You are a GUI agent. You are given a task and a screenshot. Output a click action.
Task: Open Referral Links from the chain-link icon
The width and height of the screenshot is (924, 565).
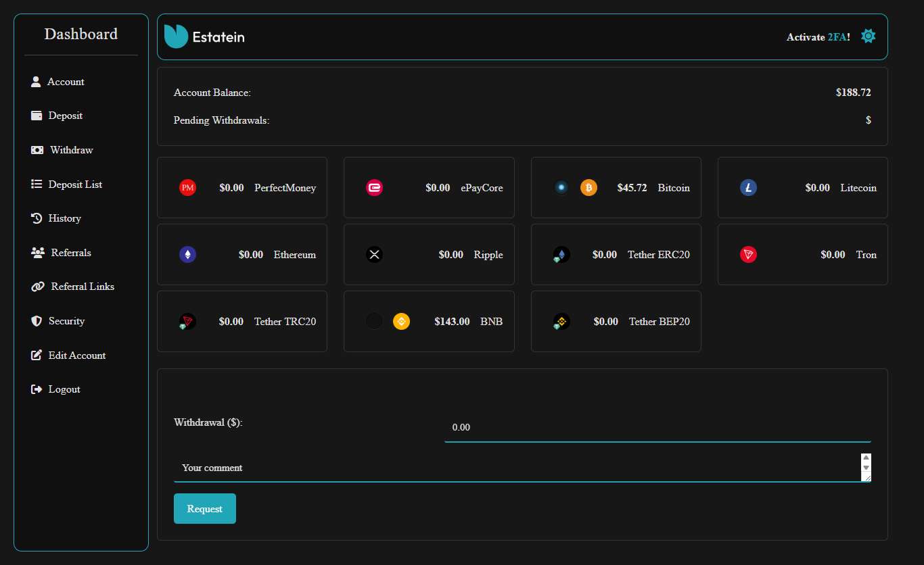(38, 287)
